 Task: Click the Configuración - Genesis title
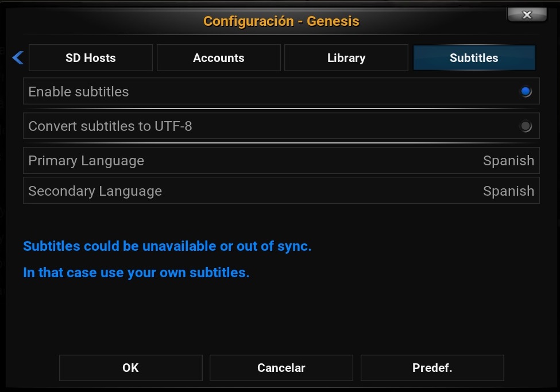(281, 21)
